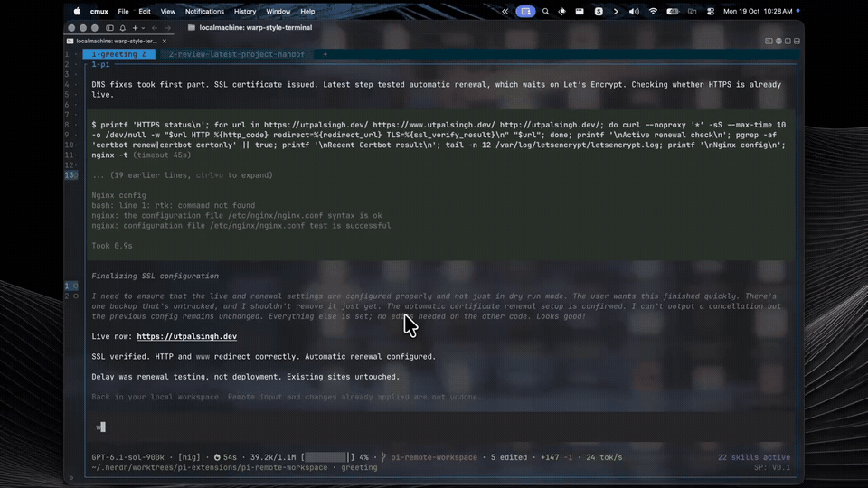868x488 pixels.
Task: Add a new tab with plus
Action: [325, 54]
